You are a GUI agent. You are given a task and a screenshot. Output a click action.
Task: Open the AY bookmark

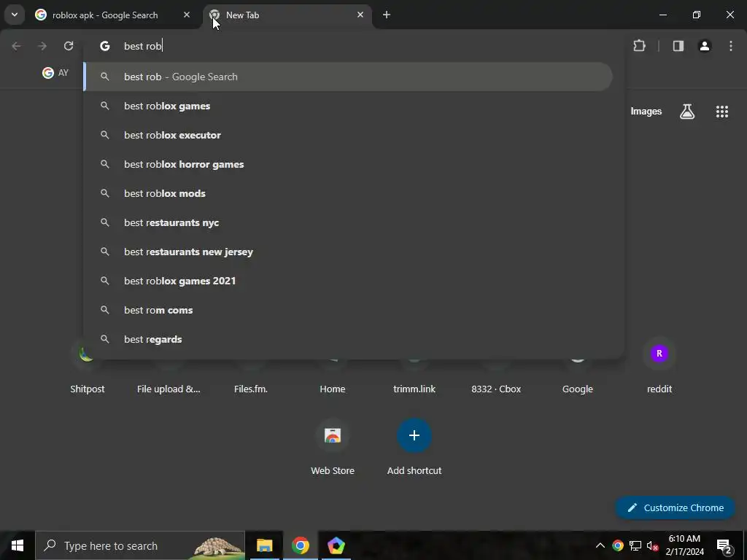(x=55, y=73)
